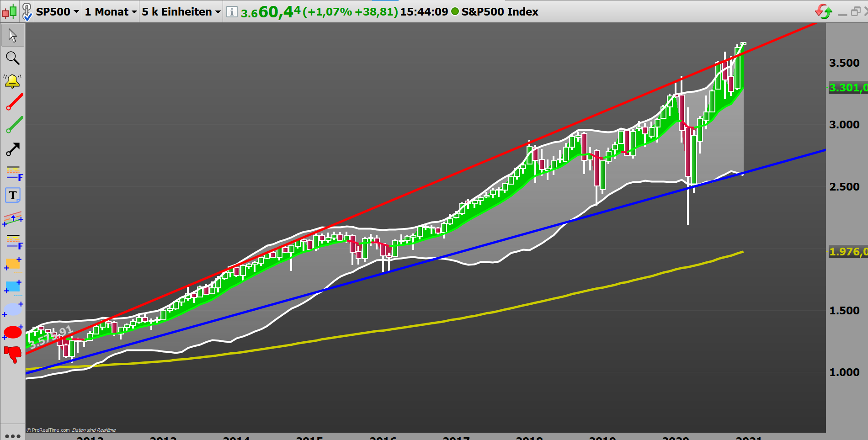Activate the zoom magnifier tool
Screen dimensions: 868x440
point(12,58)
